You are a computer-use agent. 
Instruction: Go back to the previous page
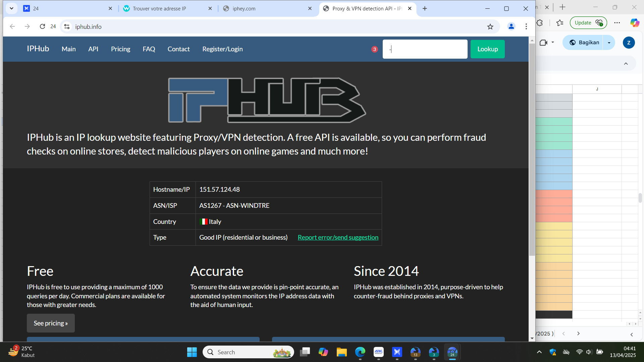pos(12,26)
